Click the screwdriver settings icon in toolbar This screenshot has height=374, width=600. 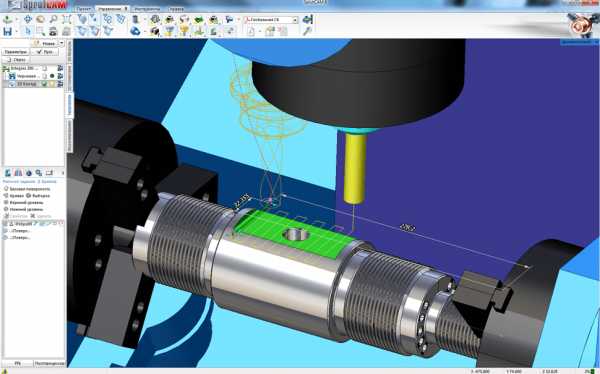(x=307, y=31)
